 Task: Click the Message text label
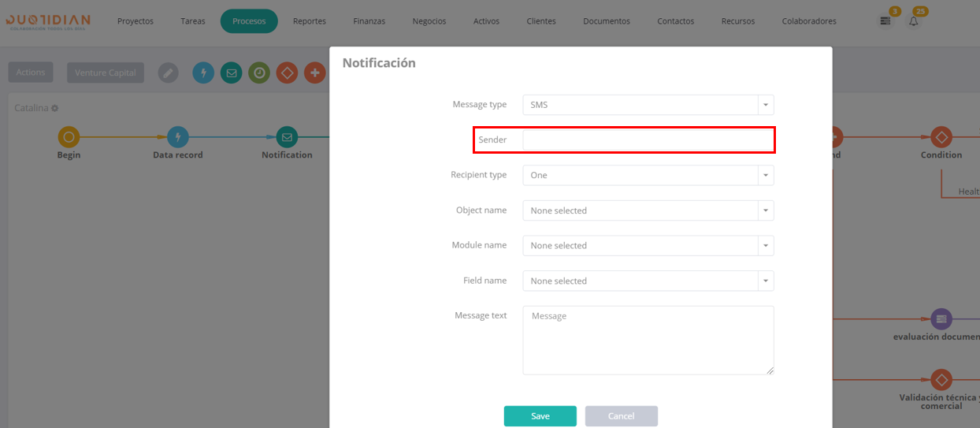(481, 315)
